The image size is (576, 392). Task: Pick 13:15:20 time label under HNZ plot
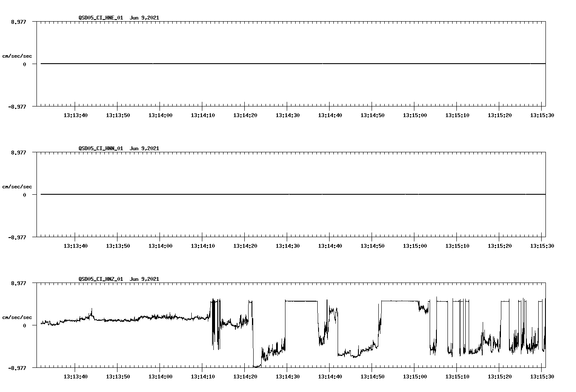(x=500, y=377)
